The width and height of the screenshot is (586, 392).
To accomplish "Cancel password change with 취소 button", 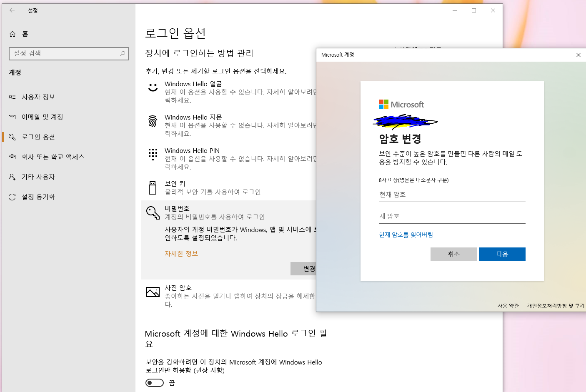I will coord(453,254).
